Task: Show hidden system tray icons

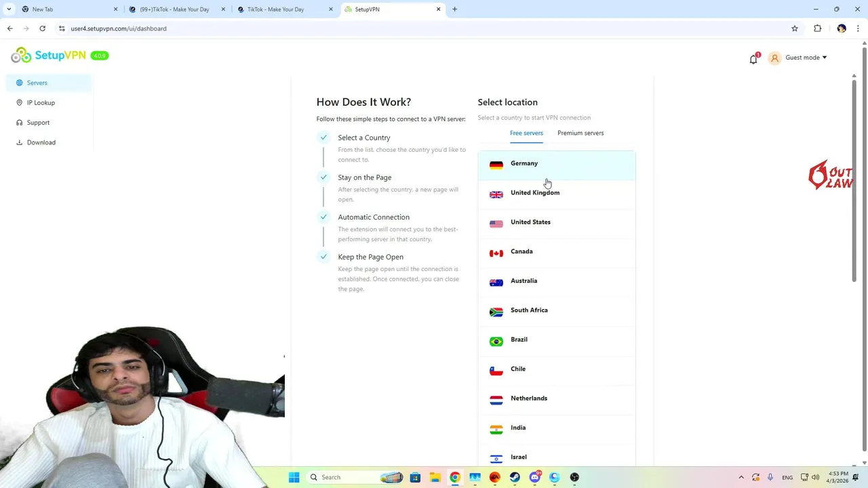Action: click(741, 478)
